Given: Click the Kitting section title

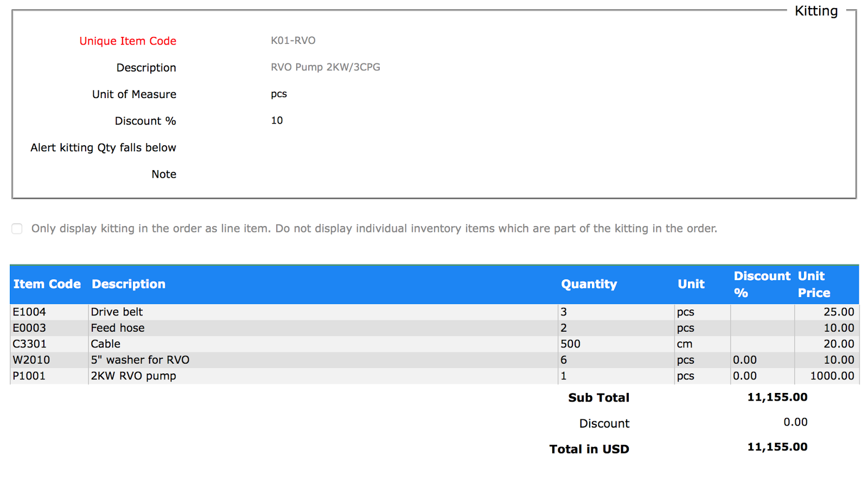Looking at the screenshot, I should tap(816, 10).
